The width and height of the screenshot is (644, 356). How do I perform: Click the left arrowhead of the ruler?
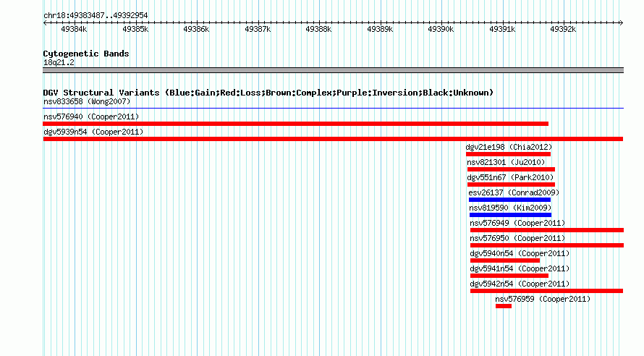point(45,22)
